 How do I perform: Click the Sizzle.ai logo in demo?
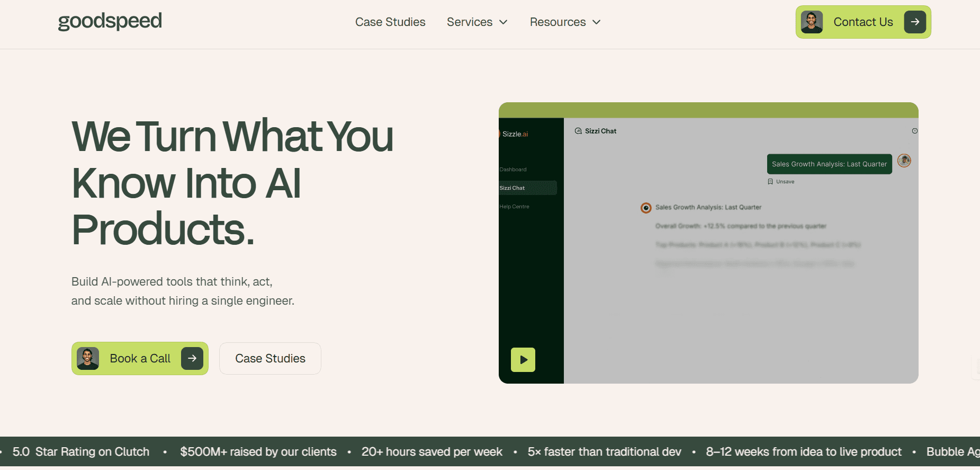pyautogui.click(x=514, y=134)
